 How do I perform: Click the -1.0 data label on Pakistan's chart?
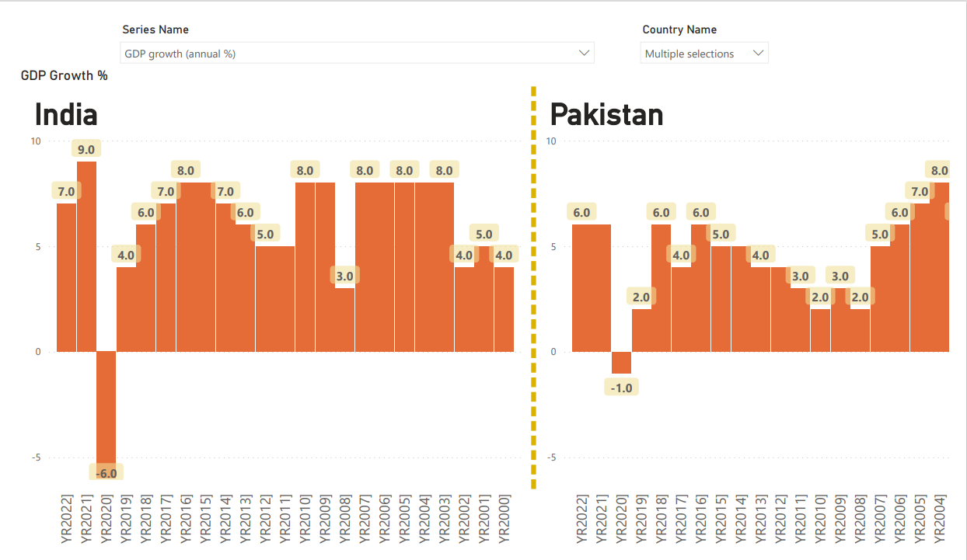[x=620, y=386]
